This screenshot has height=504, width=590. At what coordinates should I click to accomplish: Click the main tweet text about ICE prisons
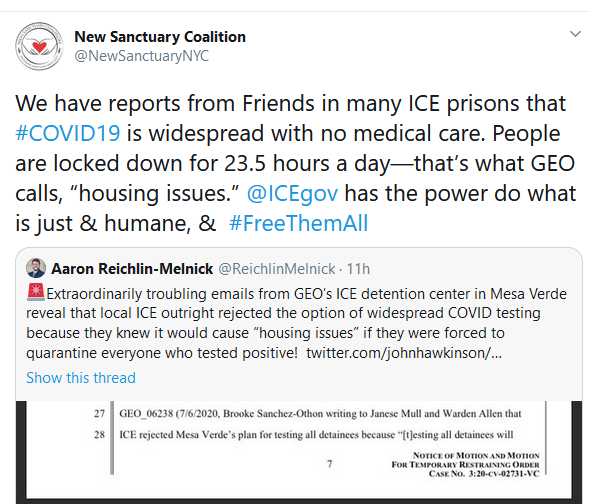(295, 163)
